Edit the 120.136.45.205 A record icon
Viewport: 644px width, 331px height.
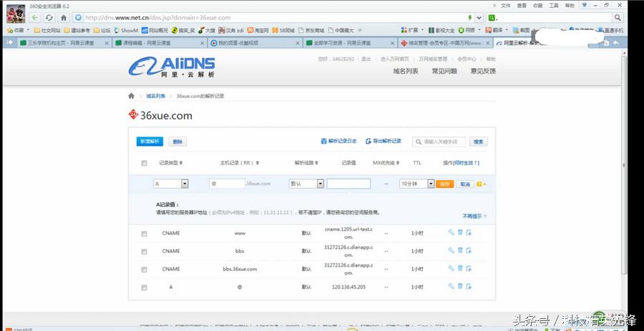tap(451, 286)
